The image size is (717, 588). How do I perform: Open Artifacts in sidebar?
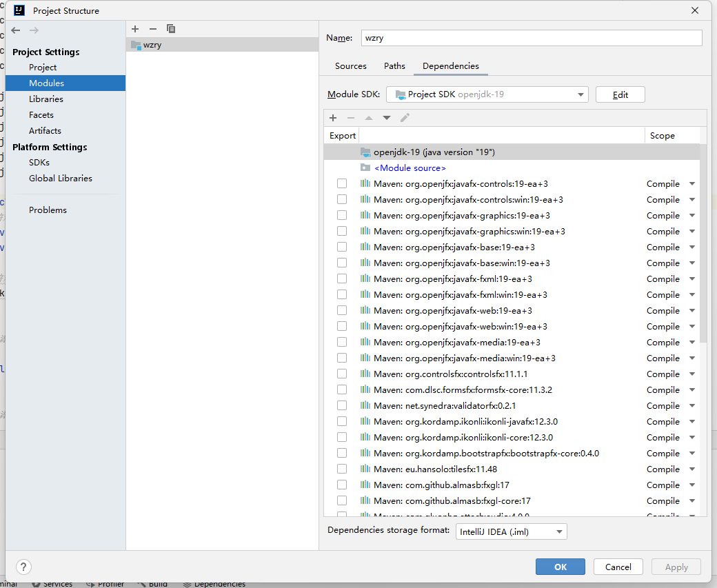[45, 131]
